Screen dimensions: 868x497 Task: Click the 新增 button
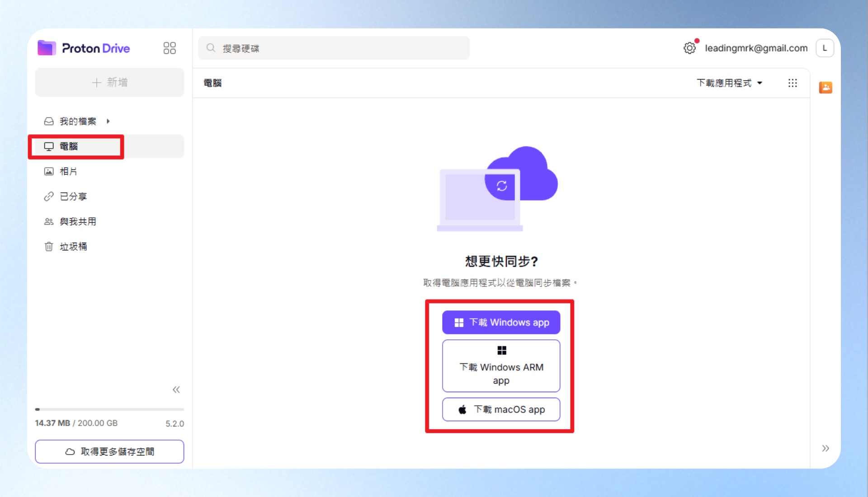pos(109,82)
